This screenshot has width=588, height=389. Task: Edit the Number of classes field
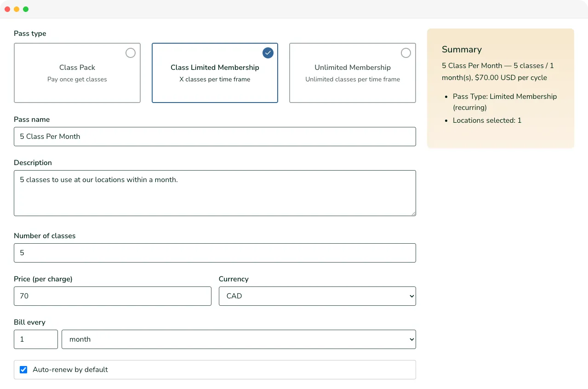(215, 252)
